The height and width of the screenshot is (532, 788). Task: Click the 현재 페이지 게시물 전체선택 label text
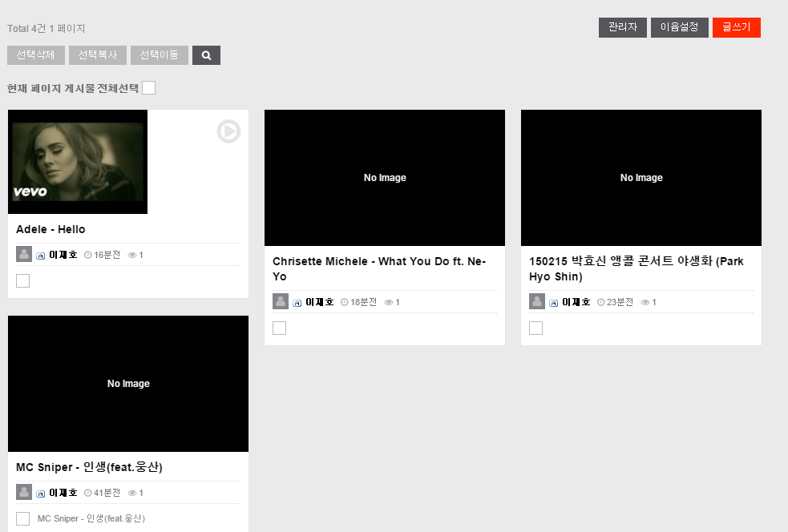(x=73, y=88)
